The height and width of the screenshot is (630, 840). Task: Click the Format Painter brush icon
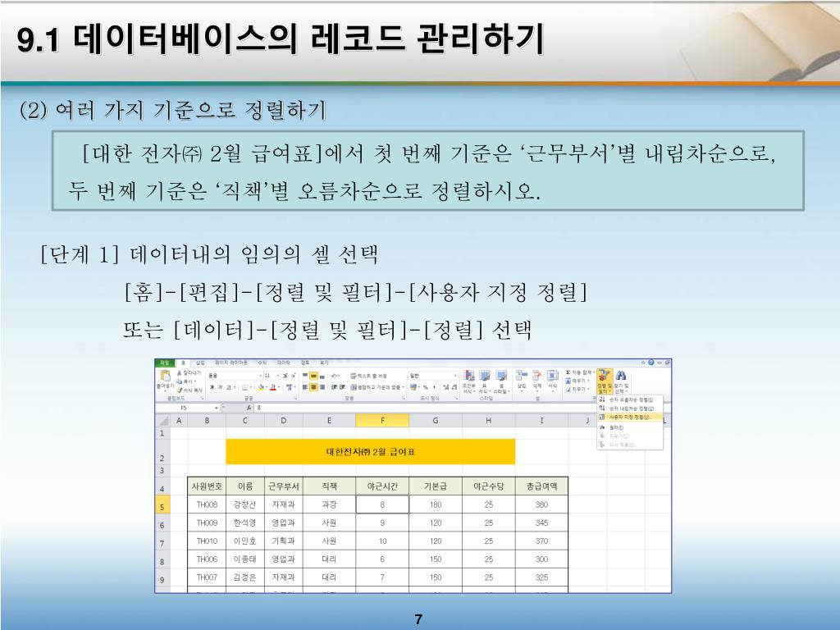click(x=180, y=390)
